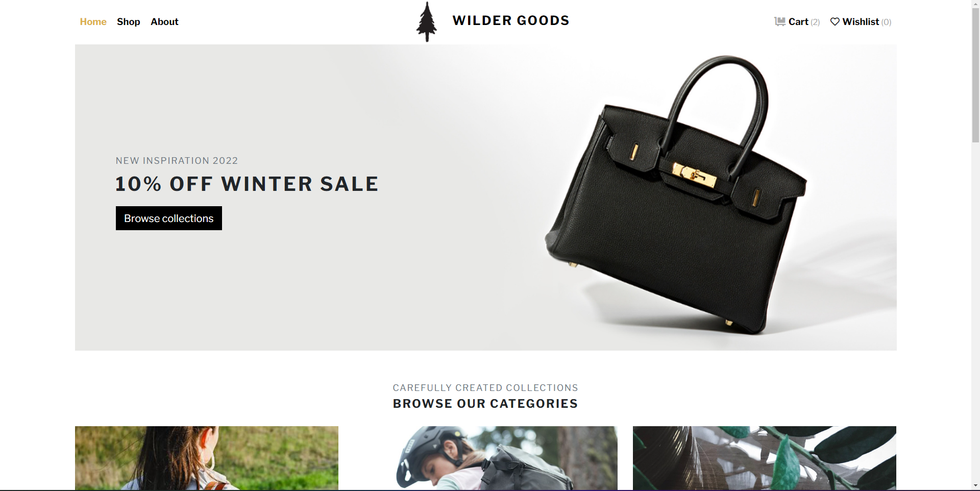Viewport: 980px width, 491px height.
Task: Click the cart item count (2)
Action: click(815, 22)
